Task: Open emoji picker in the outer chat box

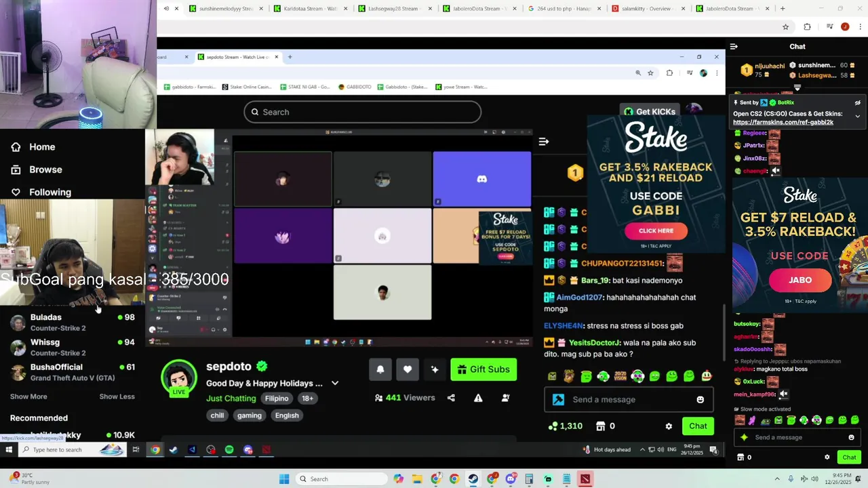Action: (852, 438)
